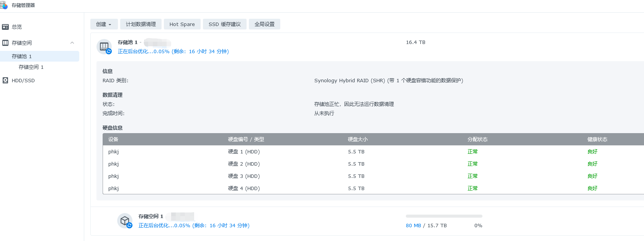The image size is (644, 241).
Task: Click the 存储空间 1 usage progress bar
Action: point(444,216)
